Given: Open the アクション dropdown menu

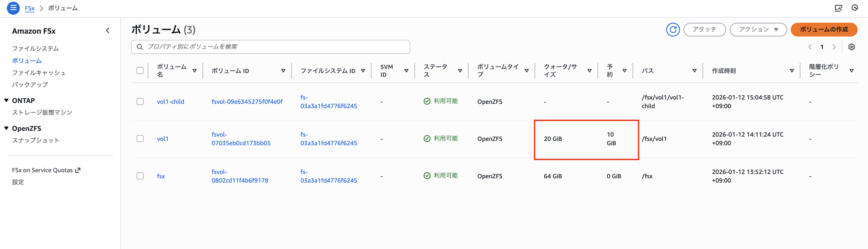Looking at the screenshot, I should pyautogui.click(x=758, y=30).
